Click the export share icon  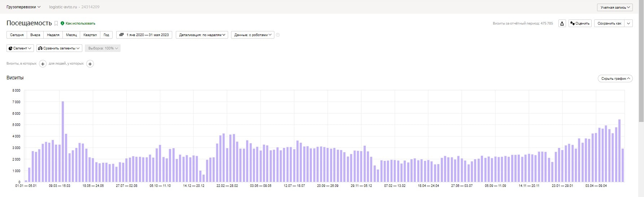tap(562, 23)
